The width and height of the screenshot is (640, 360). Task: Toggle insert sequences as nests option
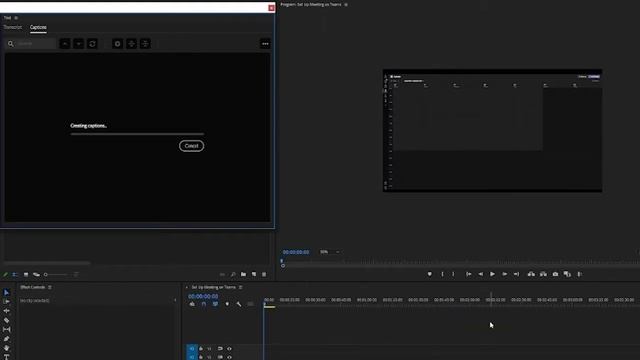click(192, 304)
